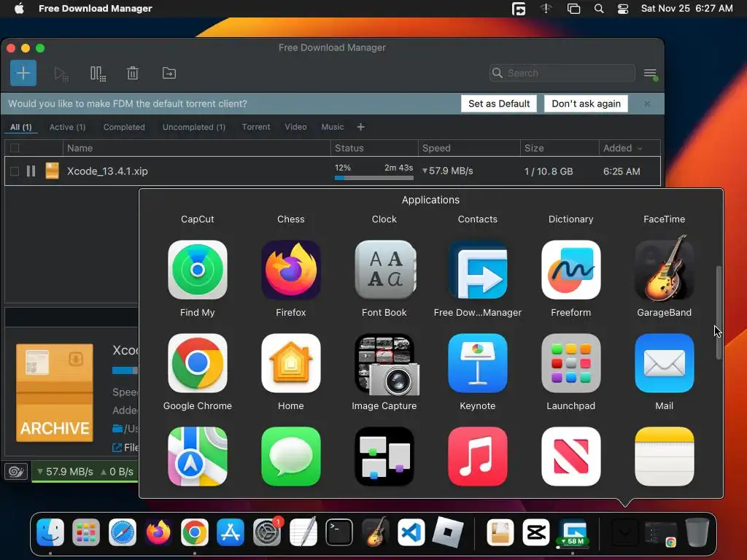Collapse the Applications stack arrow in the Dock
Image resolution: width=747 pixels, height=560 pixels.
coord(624,532)
